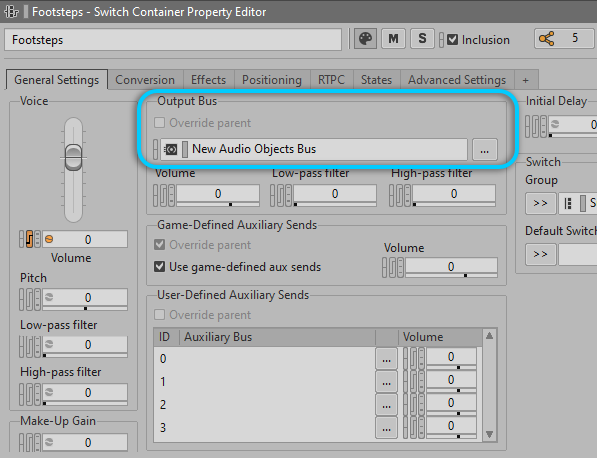597x458 pixels.
Task: Open the Output Bus browse ellipsis button
Action: [484, 149]
